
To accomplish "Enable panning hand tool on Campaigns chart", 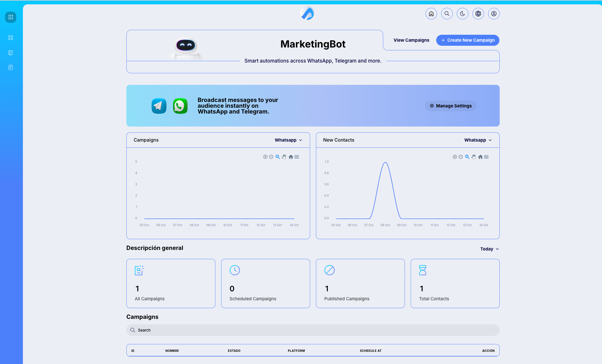I will [284, 157].
